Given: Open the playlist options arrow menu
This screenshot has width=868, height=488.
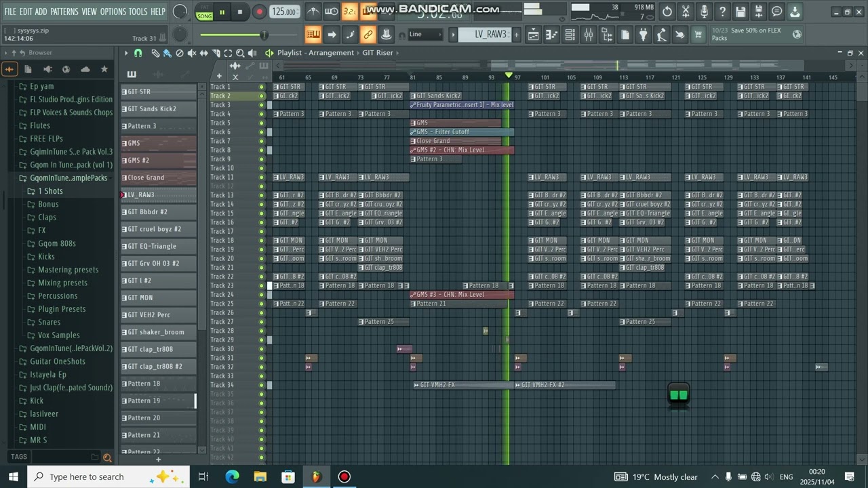Looking at the screenshot, I should point(125,53).
